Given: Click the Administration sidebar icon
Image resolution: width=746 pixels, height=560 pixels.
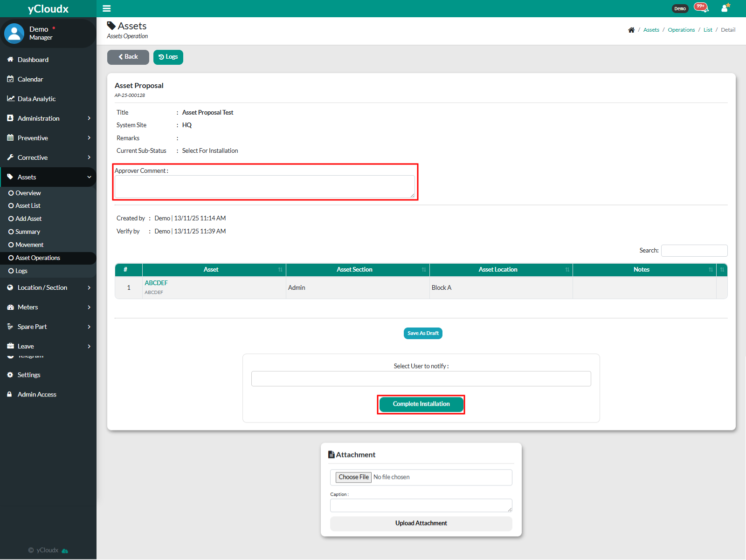Looking at the screenshot, I should point(10,118).
